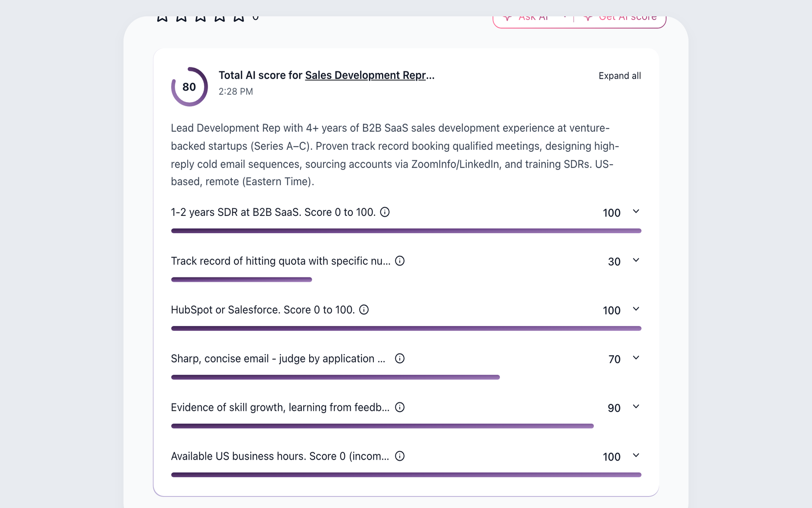
Task: Expand the Evidence of skill growth chevron
Action: [636, 406]
